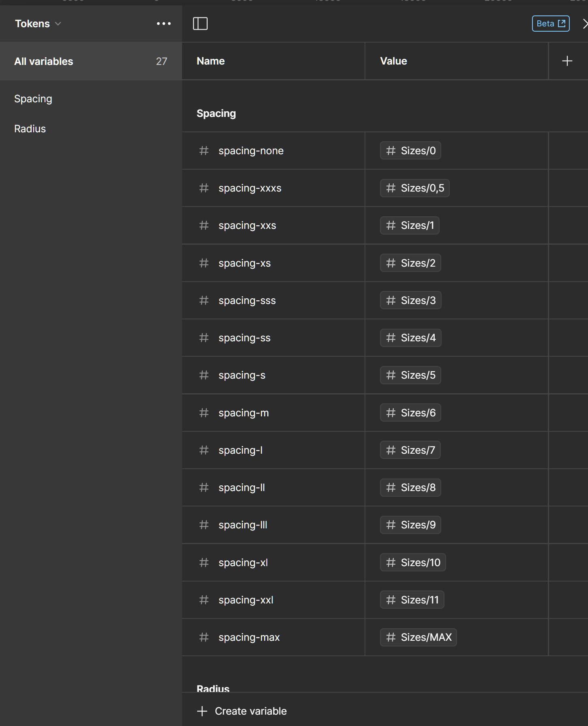Click the hash icon beside spacing-m
588x726 pixels.
pyautogui.click(x=204, y=413)
